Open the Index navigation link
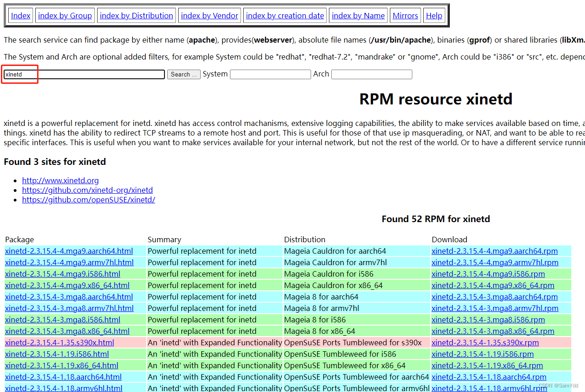Viewport: 585px width, 392px height. coord(21,16)
